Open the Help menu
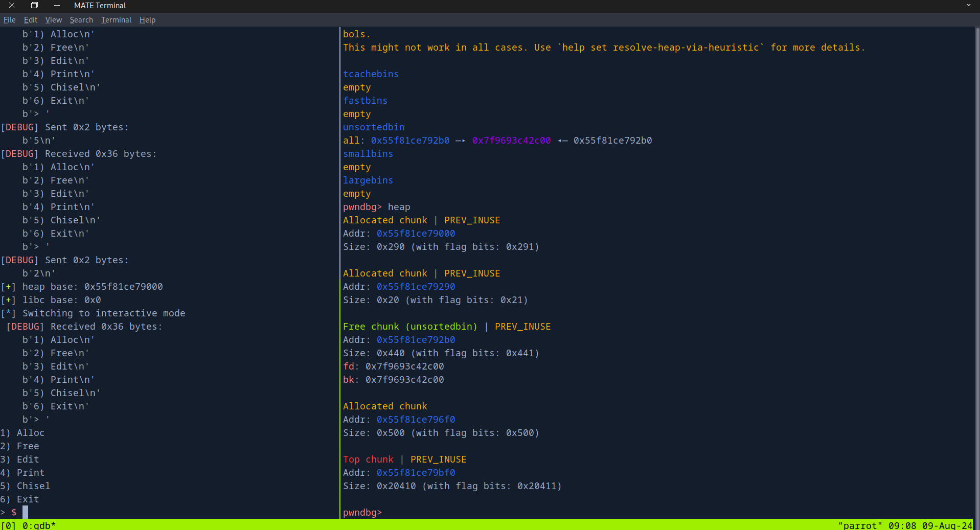 click(147, 20)
